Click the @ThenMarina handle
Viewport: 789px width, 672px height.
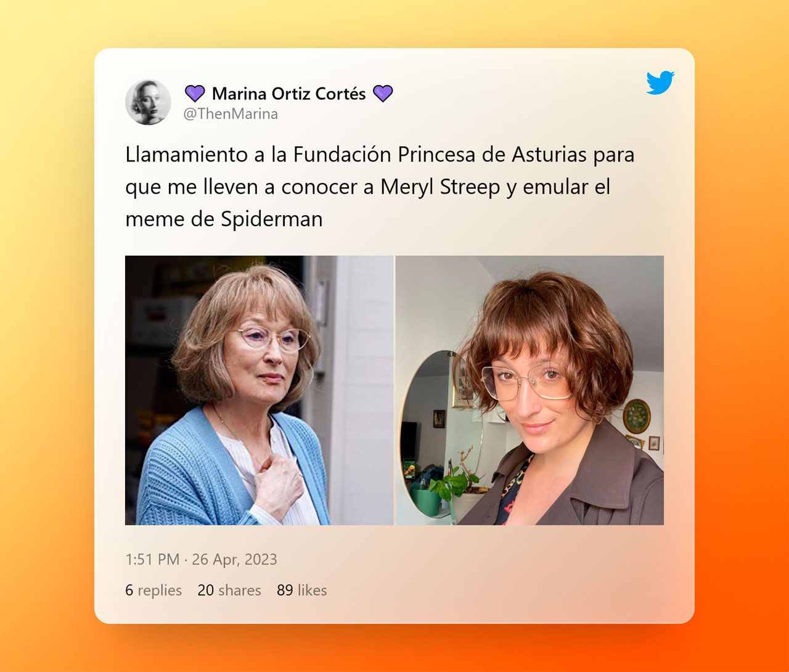[x=231, y=114]
